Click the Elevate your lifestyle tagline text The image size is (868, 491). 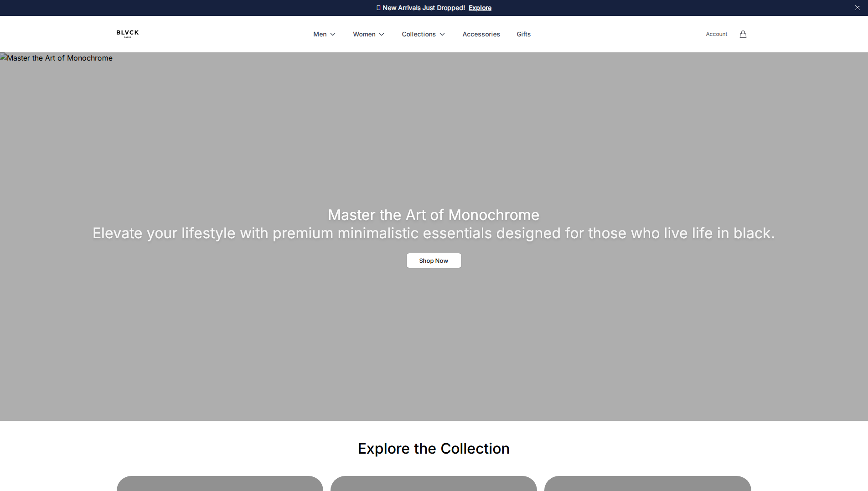pyautogui.click(x=434, y=233)
